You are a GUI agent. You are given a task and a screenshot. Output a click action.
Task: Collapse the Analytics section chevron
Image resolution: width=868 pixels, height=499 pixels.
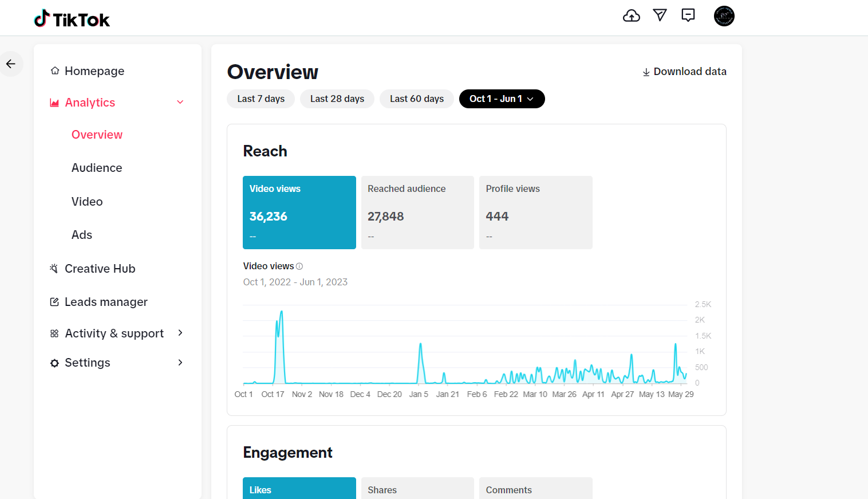click(x=180, y=103)
